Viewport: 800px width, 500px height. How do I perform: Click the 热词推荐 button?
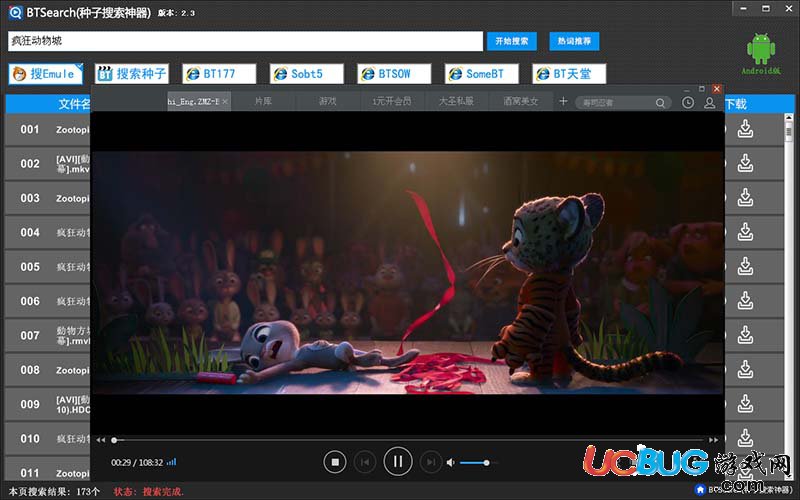(x=574, y=41)
